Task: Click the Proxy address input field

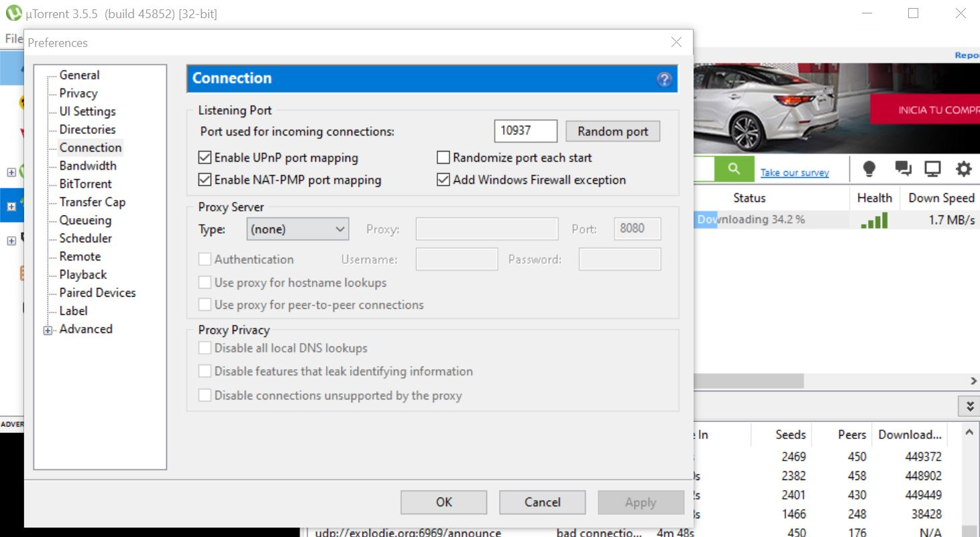Action: 487,229
